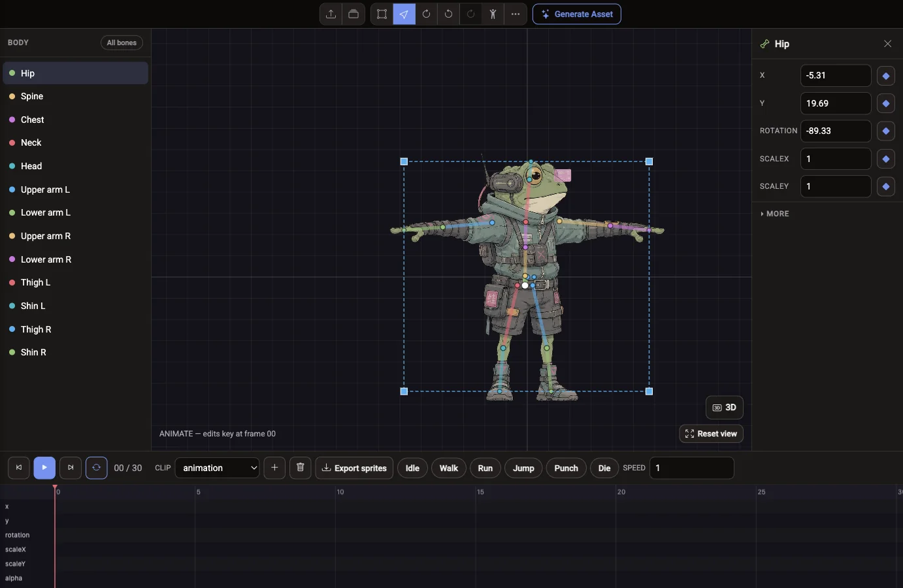
Task: Click the Generate Asset button
Action: 577,14
